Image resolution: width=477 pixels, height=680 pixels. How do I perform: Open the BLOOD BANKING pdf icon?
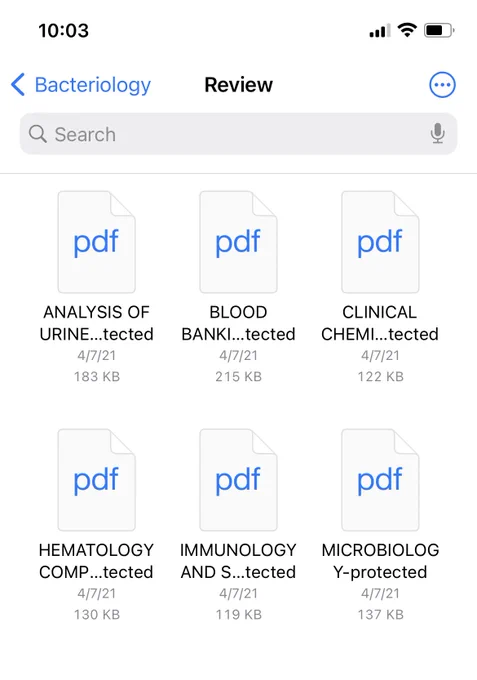[x=238, y=242]
